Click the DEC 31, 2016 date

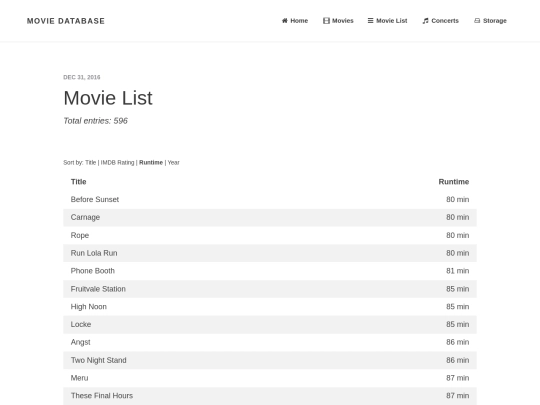tap(82, 77)
